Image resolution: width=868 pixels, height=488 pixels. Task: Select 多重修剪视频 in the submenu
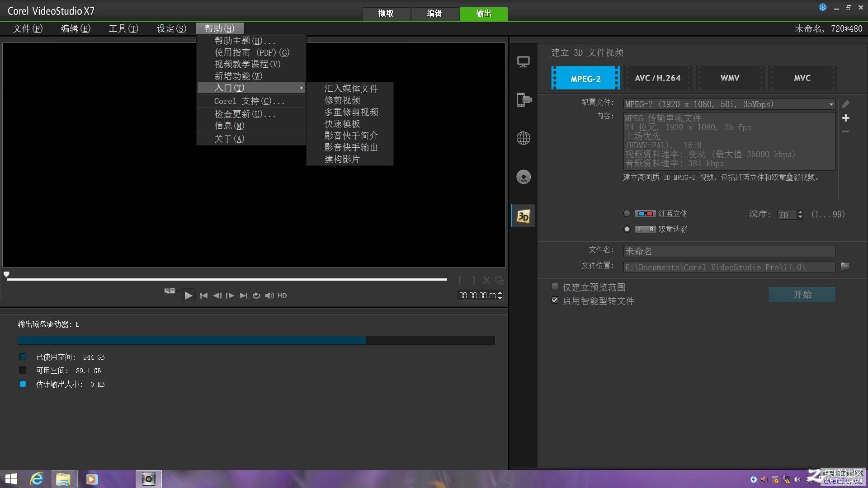(x=350, y=112)
